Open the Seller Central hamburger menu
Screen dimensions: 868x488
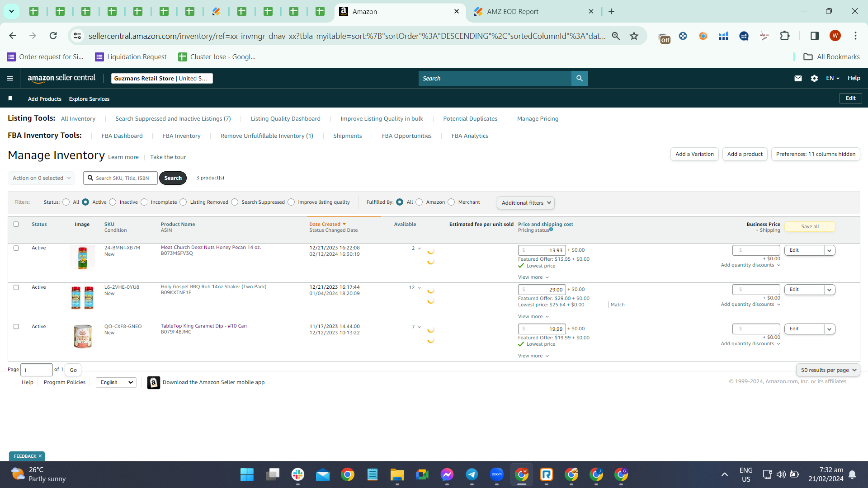point(10,78)
